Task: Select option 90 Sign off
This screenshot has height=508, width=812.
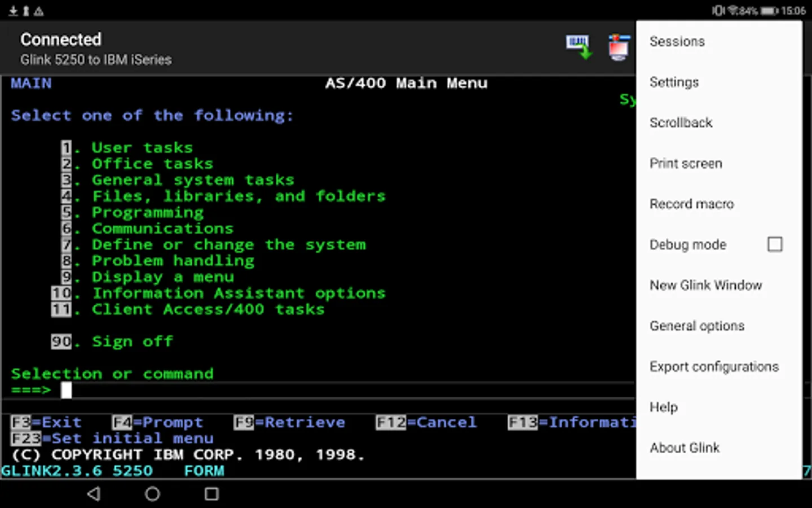Action: (112, 342)
